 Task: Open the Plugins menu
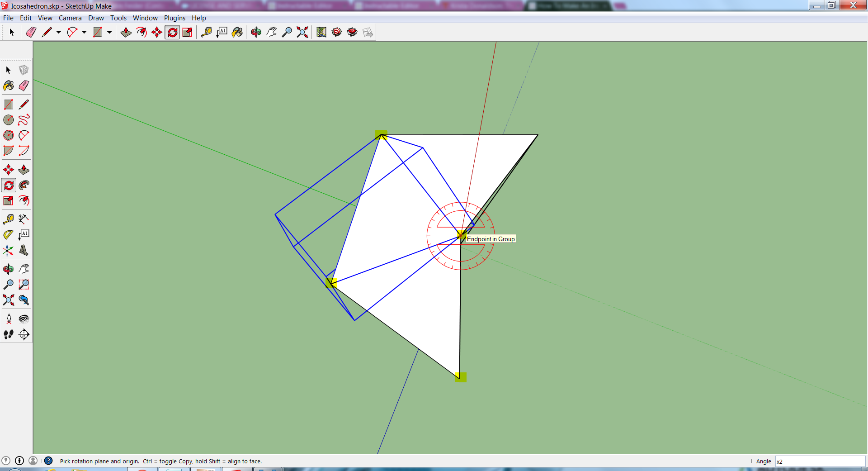[x=175, y=18]
